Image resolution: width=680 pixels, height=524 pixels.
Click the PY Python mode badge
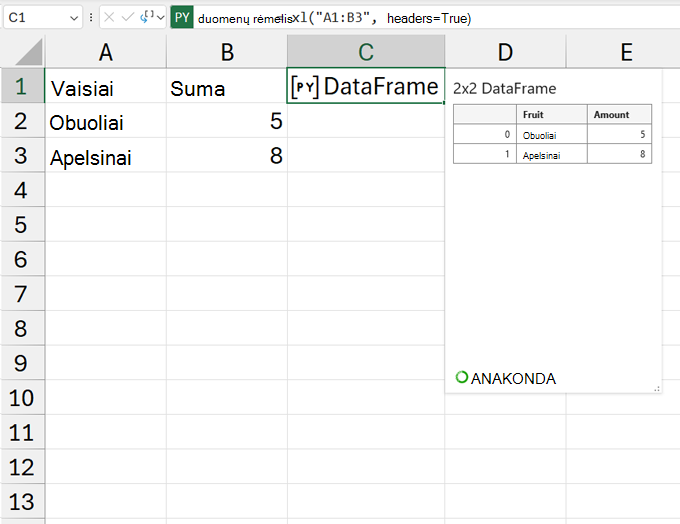tap(182, 18)
